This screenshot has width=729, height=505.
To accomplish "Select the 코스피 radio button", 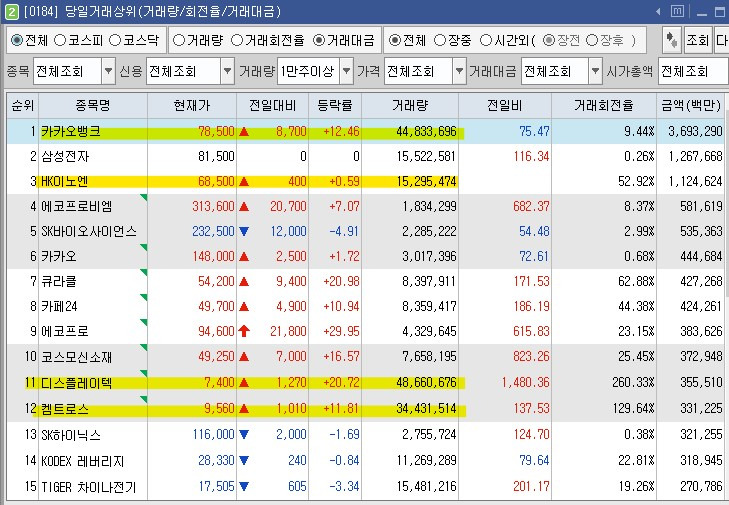I will pos(60,40).
